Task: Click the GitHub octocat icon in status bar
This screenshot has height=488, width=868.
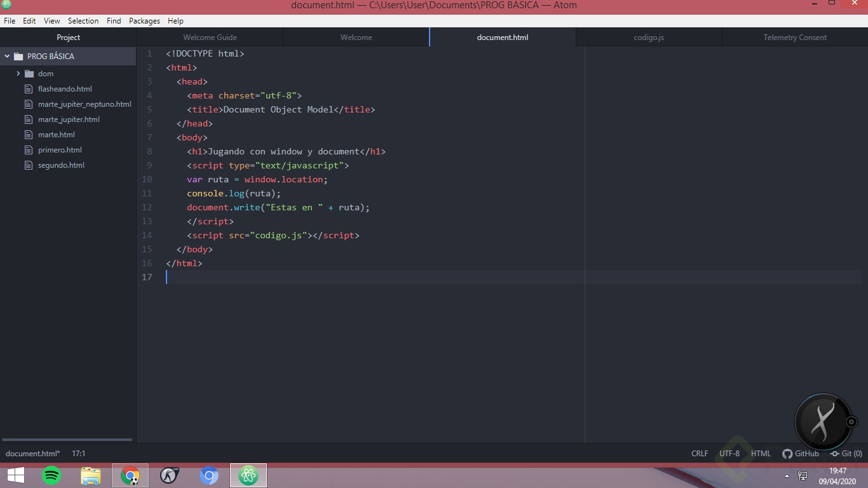Action: pos(787,454)
